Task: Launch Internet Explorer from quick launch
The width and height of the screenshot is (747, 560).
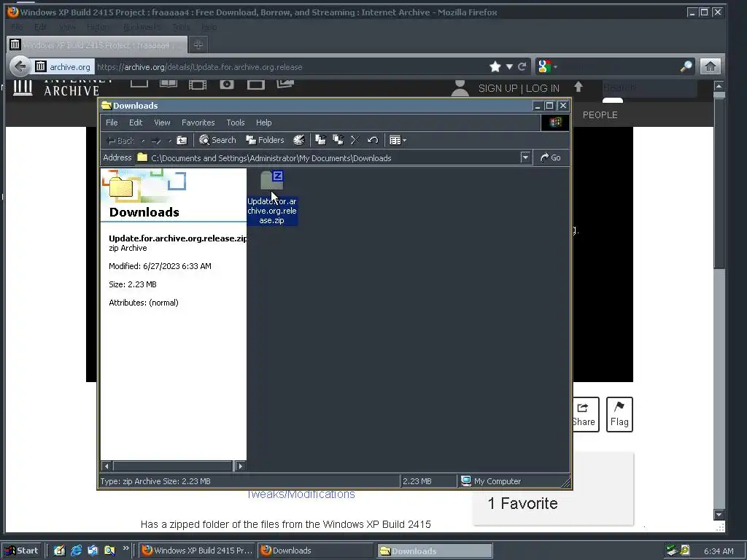Action: click(x=76, y=551)
